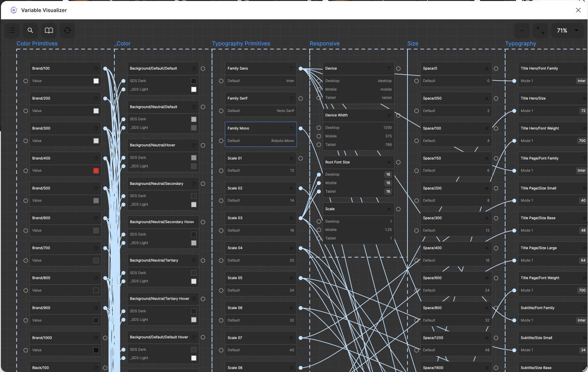Click the Roboto Mono value text
Screen dimensions: 588x372
pyautogui.click(x=283, y=140)
